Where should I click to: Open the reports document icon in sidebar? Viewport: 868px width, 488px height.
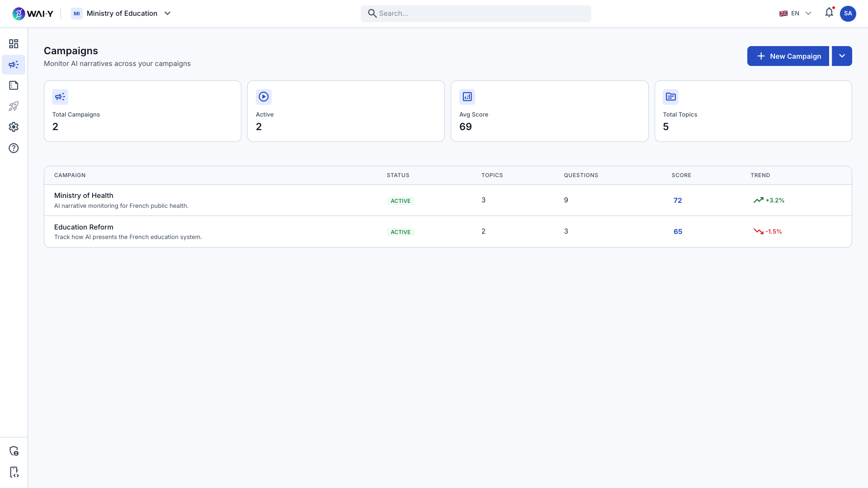click(x=14, y=85)
